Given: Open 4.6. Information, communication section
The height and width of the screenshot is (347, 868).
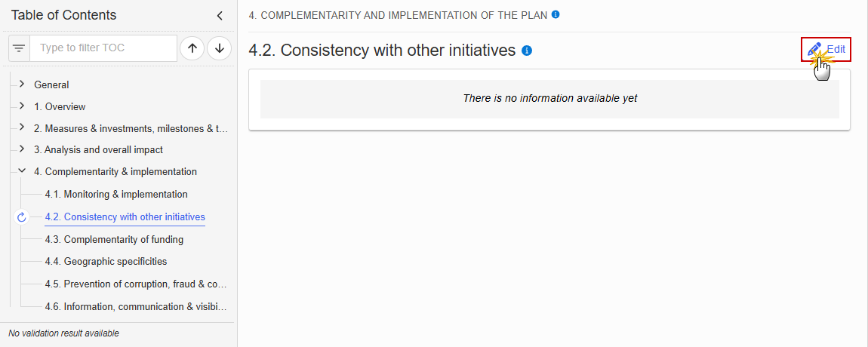Looking at the screenshot, I should pyautogui.click(x=136, y=306).
